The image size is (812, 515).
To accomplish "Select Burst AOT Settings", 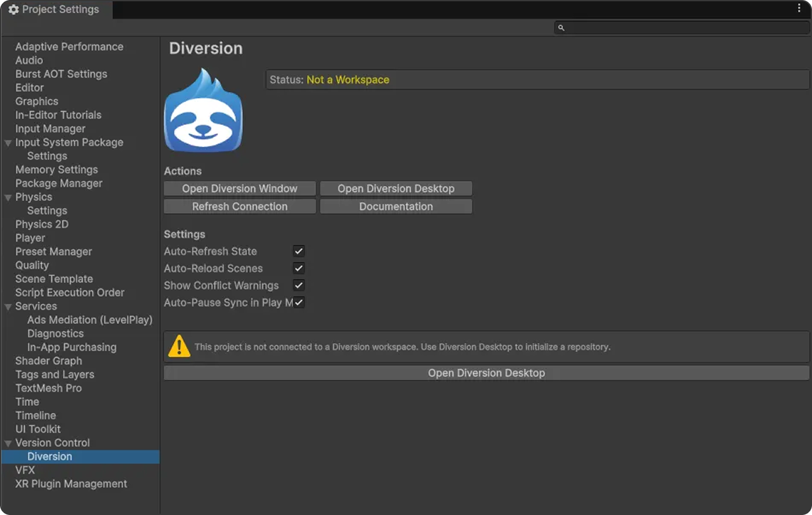I will click(x=61, y=74).
